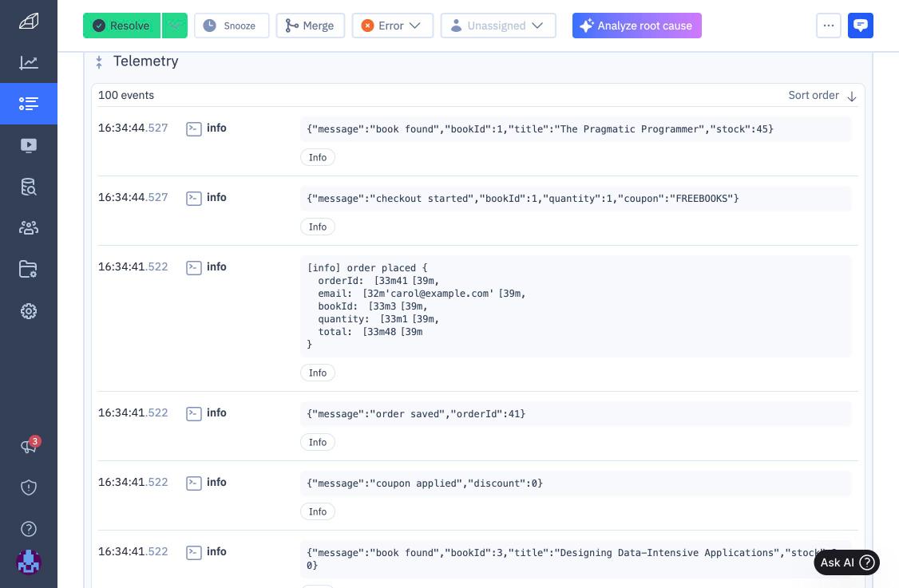Open the home logo in the sidebar
Viewport: 899px width, 588px height.
29,22
